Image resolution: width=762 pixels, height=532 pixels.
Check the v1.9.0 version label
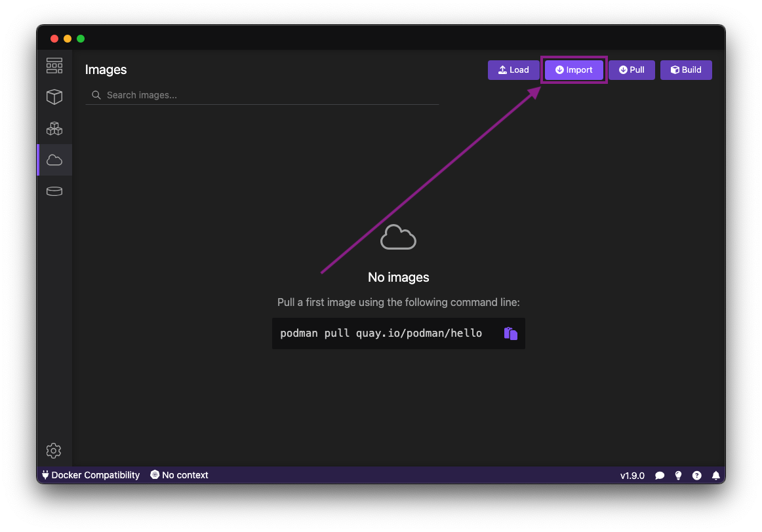click(x=632, y=475)
